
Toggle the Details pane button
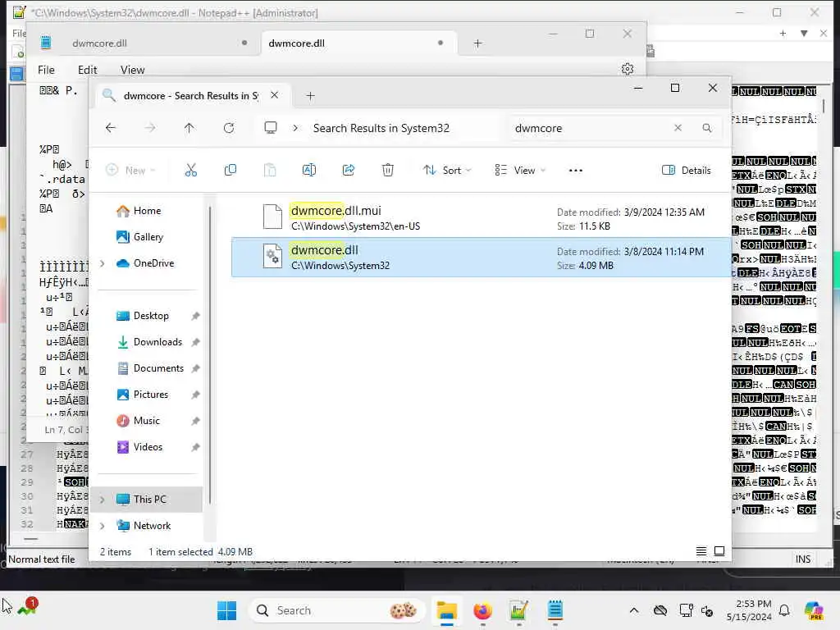click(x=687, y=171)
